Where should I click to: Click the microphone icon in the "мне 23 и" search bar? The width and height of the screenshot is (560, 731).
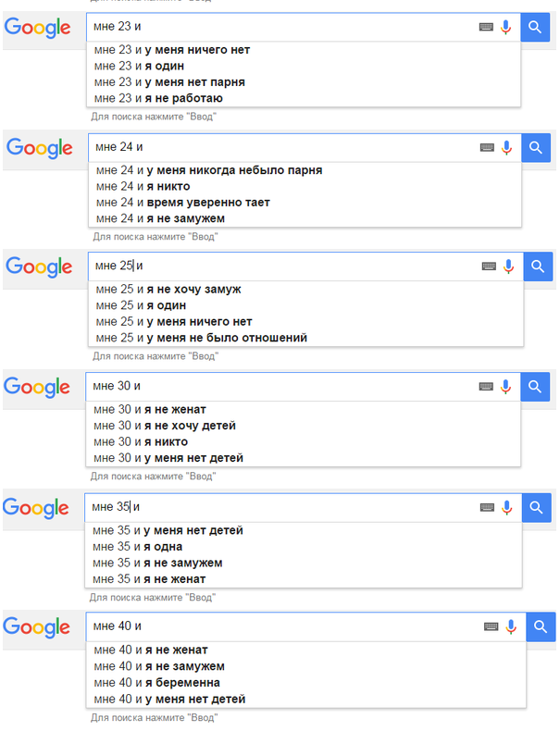click(505, 28)
